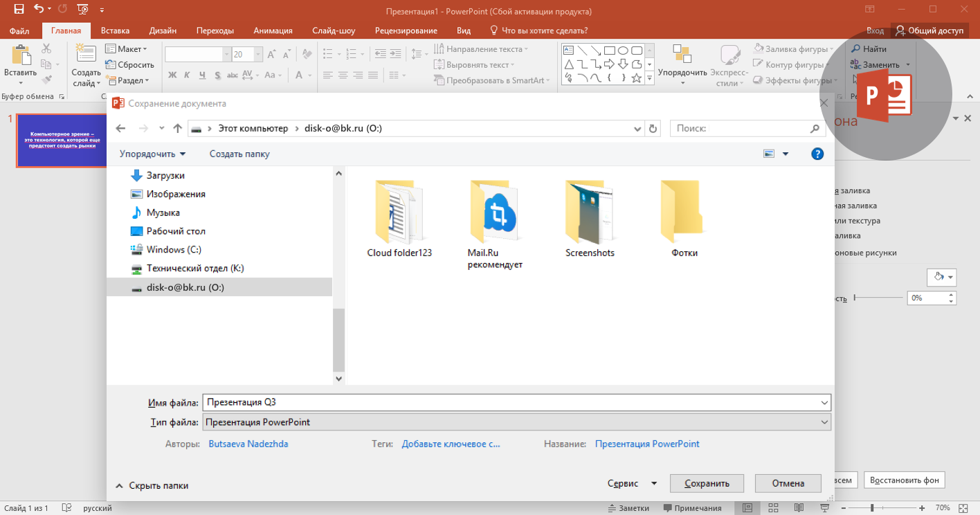This screenshot has width=980, height=515.
Task: Click the Up one level arrow
Action: (x=177, y=128)
